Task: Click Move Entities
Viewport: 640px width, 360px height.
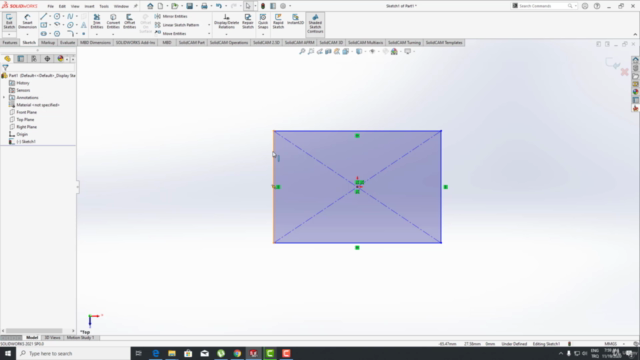Action: [171, 33]
